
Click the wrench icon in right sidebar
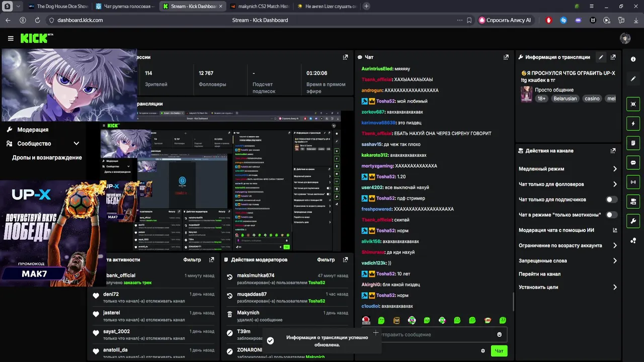633,221
